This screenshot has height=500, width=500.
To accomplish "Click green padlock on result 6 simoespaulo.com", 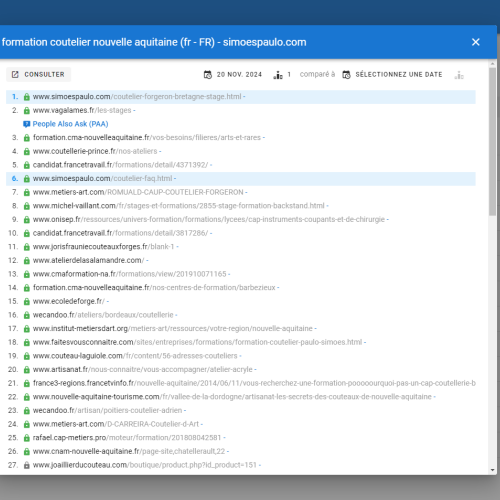I will tap(27, 179).
